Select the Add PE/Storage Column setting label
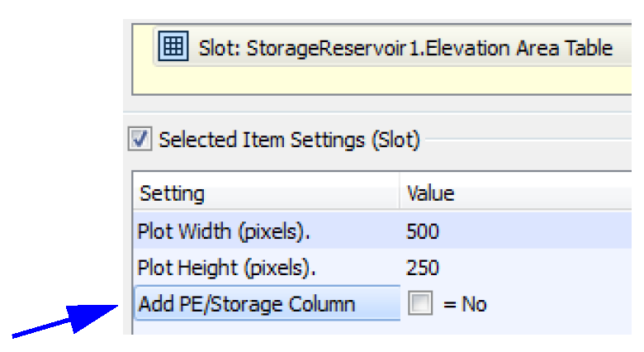 tap(247, 304)
